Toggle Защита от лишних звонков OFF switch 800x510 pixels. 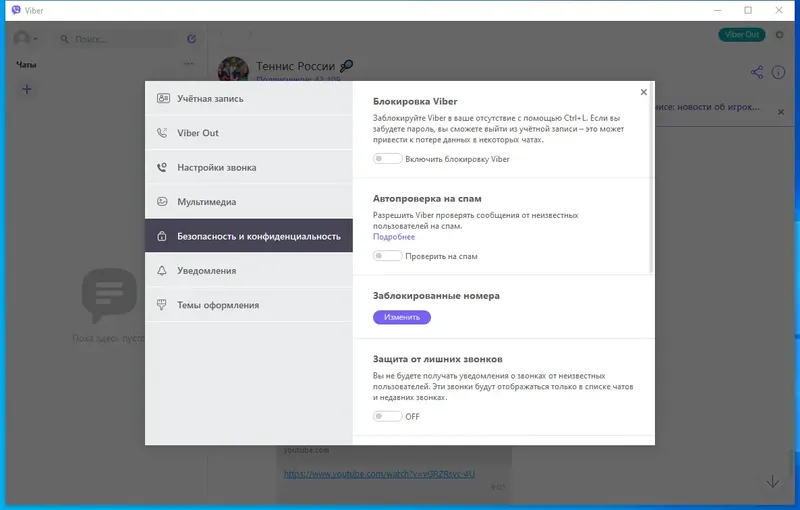[387, 416]
